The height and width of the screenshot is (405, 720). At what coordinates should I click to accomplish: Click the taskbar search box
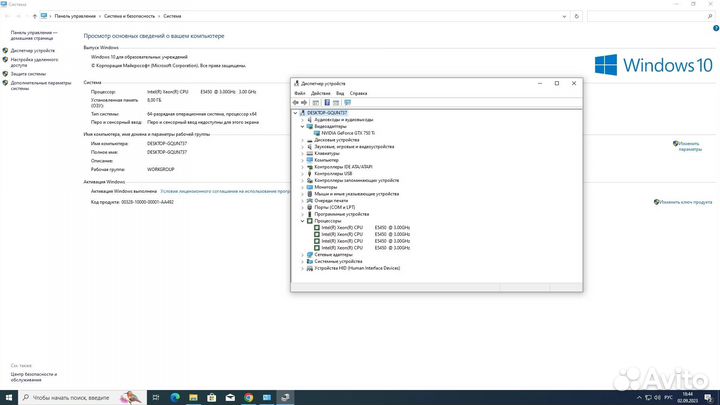click(83, 398)
